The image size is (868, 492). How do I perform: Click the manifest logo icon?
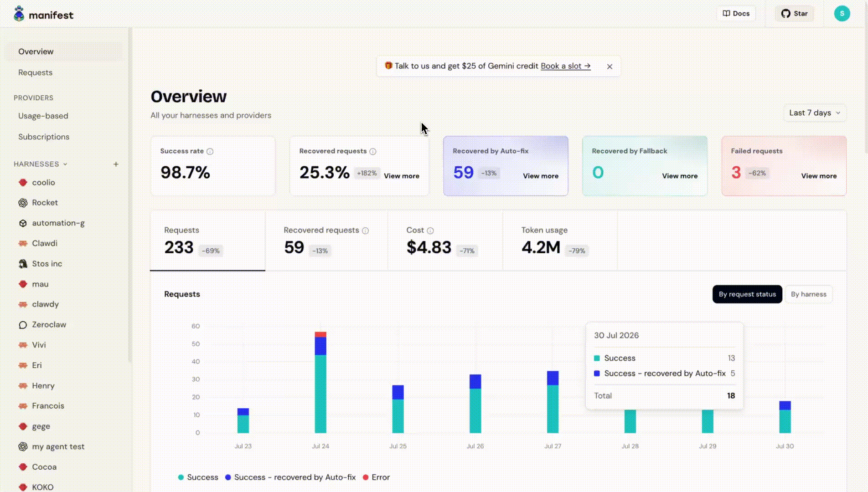tap(19, 14)
